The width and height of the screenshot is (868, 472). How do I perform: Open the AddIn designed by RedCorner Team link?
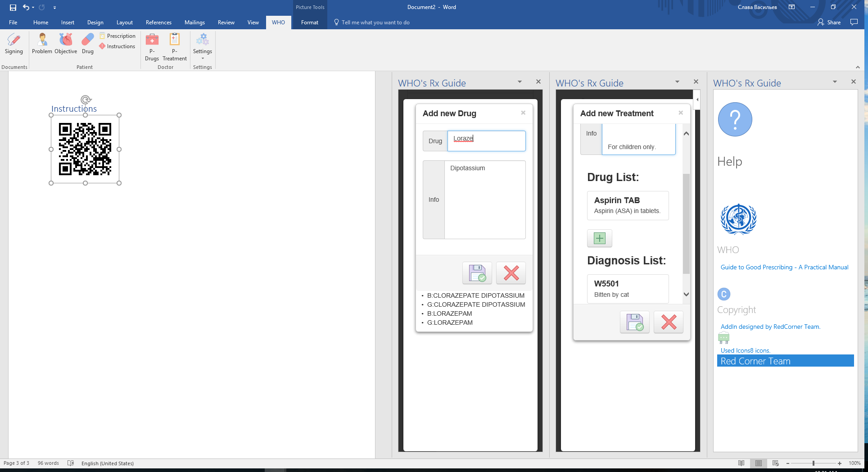point(770,327)
